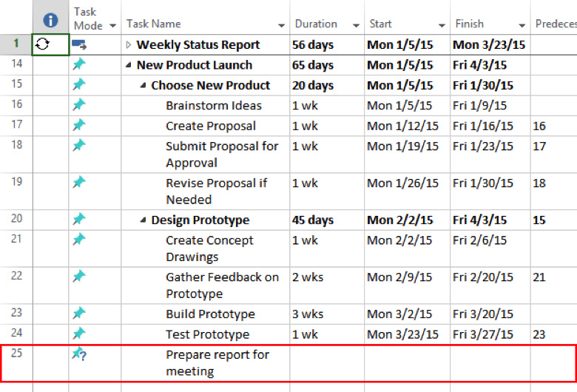Select the Create Proposal task name cell
The width and height of the screenshot is (577, 392).
(x=211, y=126)
